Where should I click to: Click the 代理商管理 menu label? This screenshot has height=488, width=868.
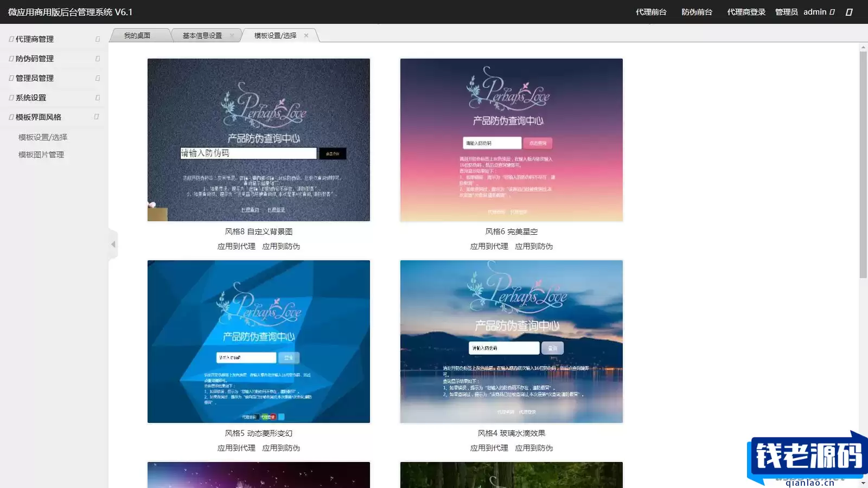(35, 39)
